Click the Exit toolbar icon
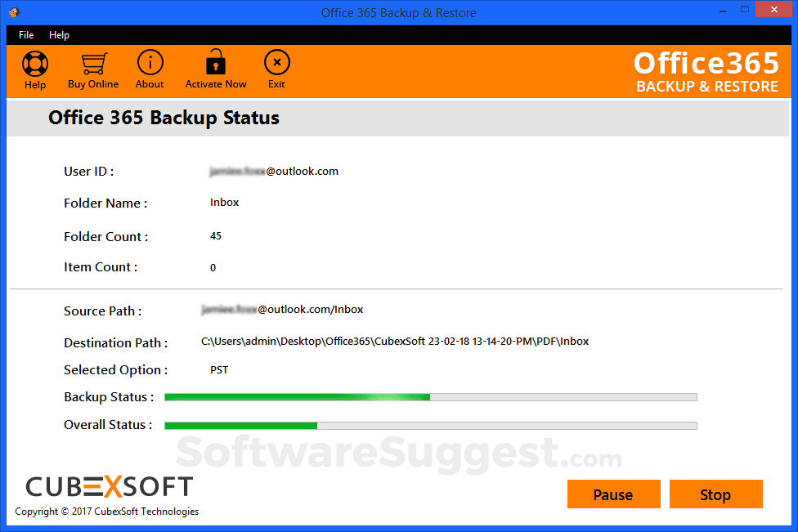The height and width of the screenshot is (532, 798). coord(276,63)
